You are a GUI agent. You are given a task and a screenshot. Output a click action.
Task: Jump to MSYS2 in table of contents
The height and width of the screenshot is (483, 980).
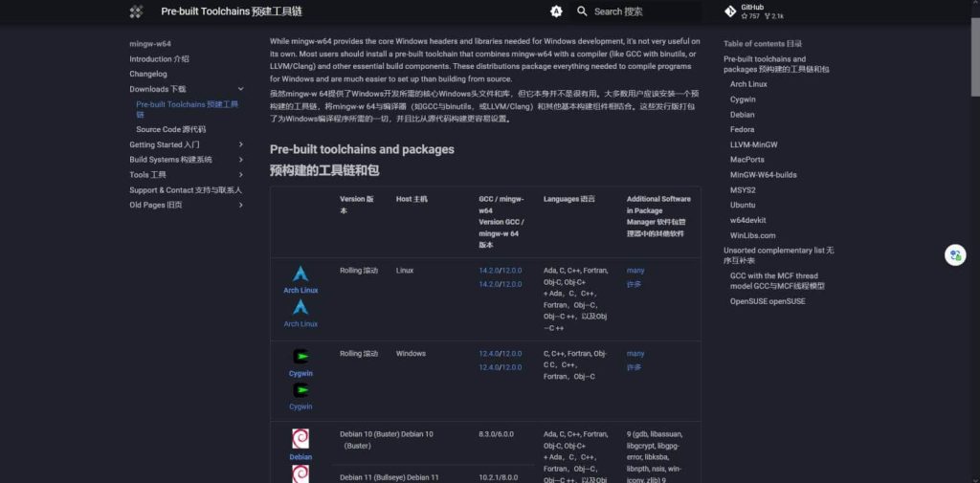pyautogui.click(x=743, y=189)
